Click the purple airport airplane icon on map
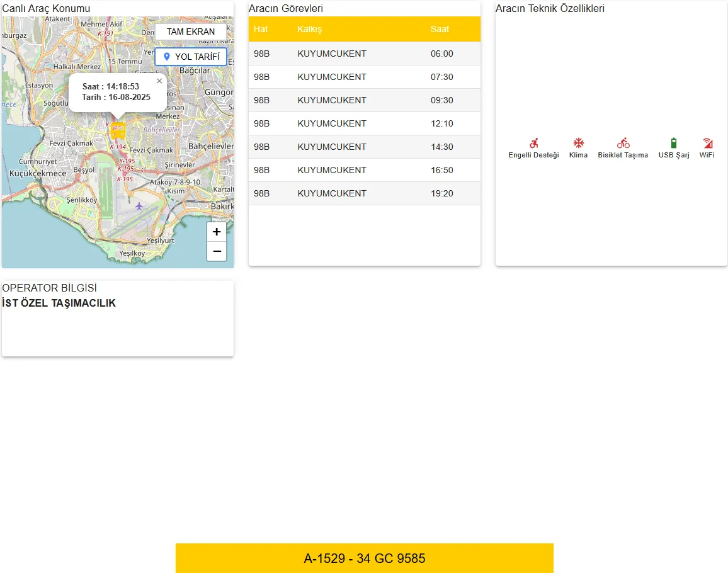 pos(139,206)
